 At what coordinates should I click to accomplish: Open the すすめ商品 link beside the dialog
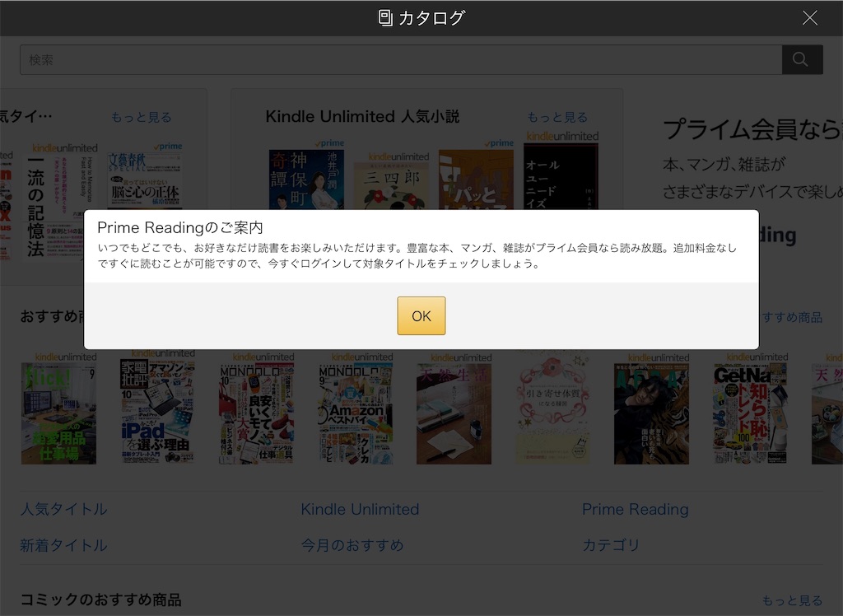[x=791, y=317]
